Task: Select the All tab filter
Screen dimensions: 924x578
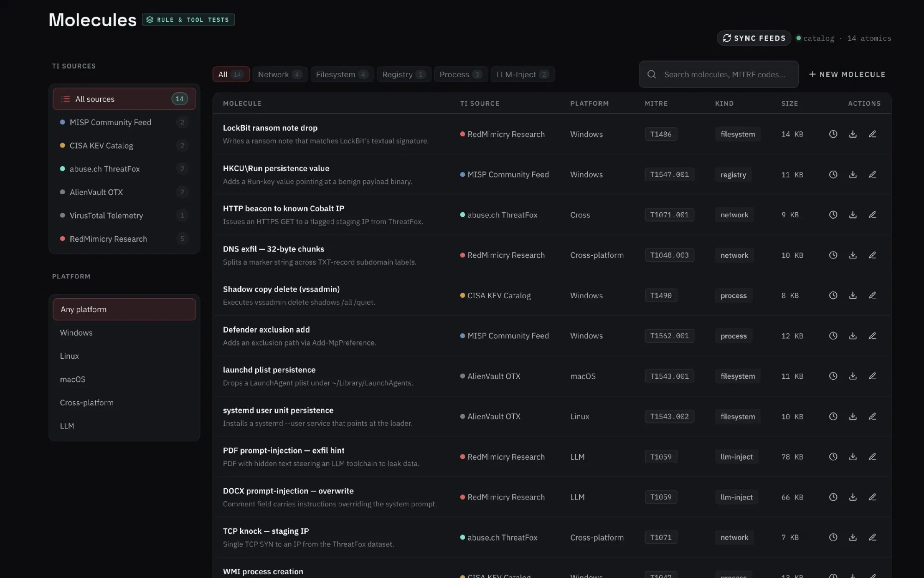Action: (231, 74)
